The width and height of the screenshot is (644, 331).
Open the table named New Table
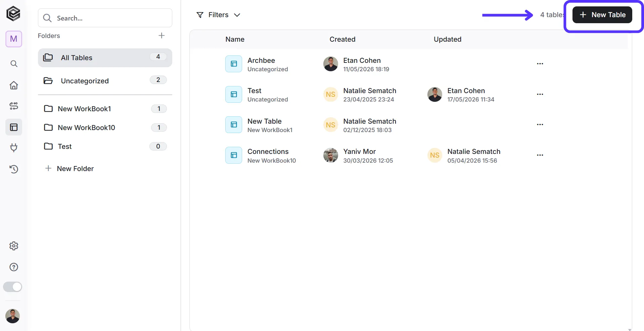point(265,121)
